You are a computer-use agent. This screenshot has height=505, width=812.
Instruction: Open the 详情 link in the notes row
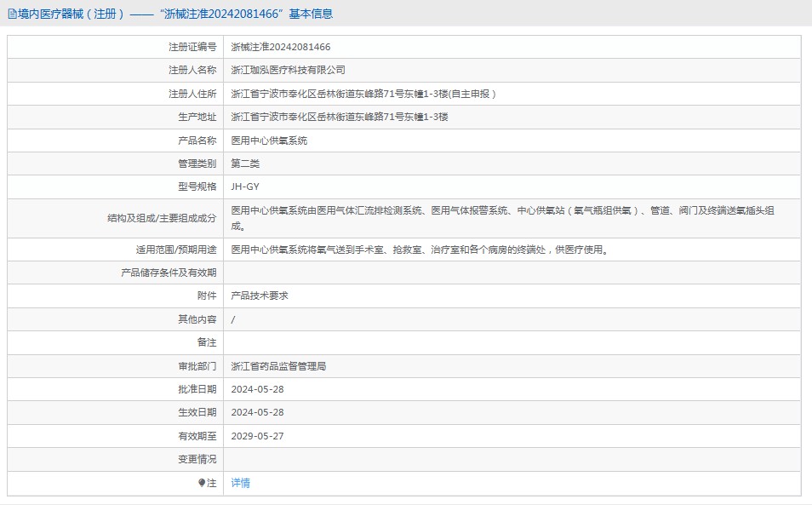coord(241,483)
